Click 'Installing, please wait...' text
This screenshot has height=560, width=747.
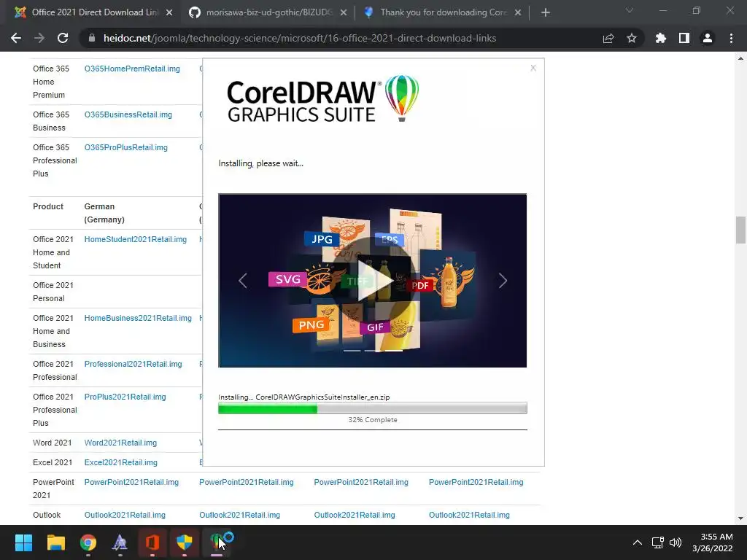(260, 163)
